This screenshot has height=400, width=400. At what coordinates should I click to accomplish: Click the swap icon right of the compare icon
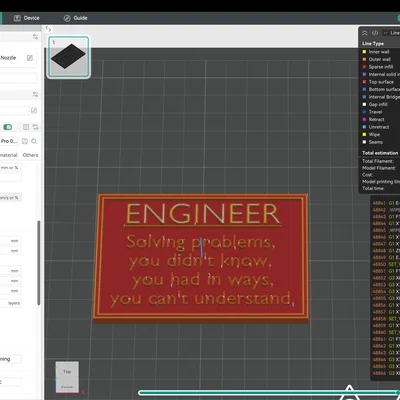(x=35, y=127)
